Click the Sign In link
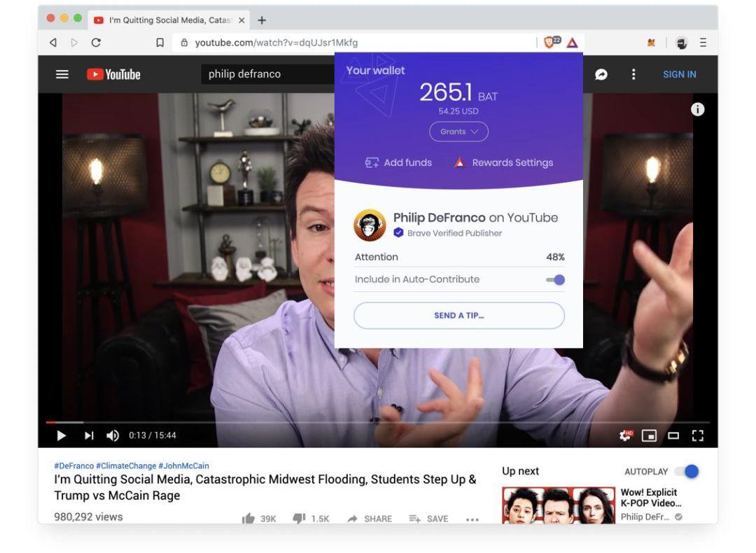This screenshot has width=756, height=553. [x=679, y=74]
